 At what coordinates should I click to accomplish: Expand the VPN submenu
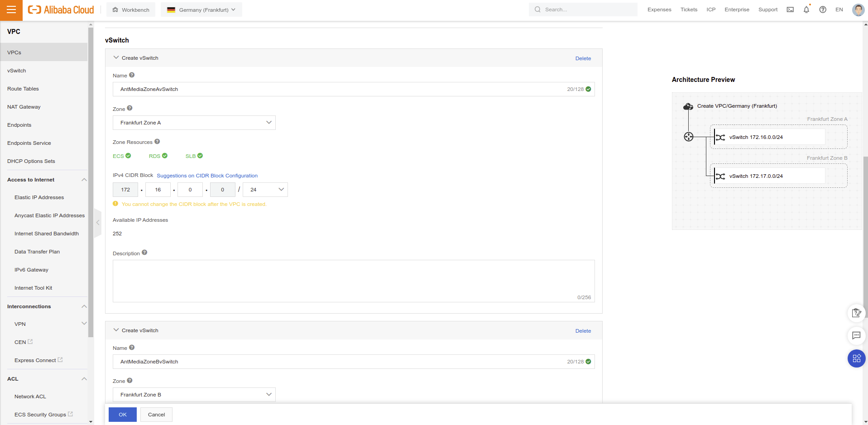[x=84, y=324]
